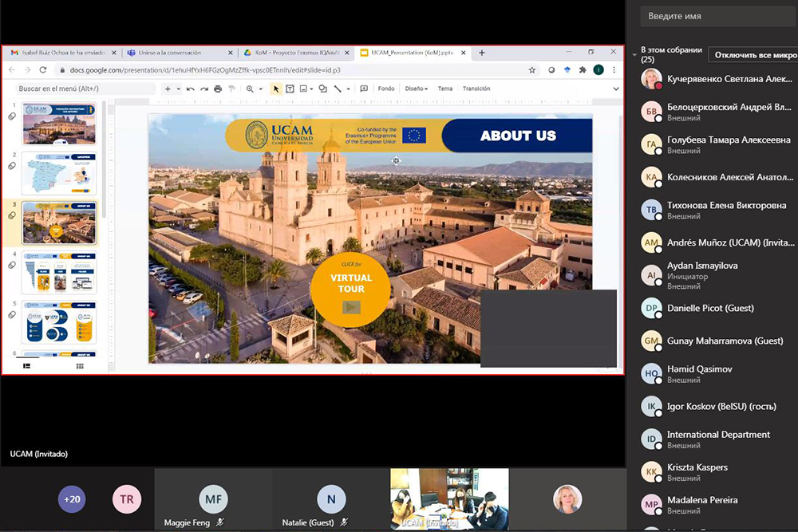Switch to grid view of slides

tap(80, 366)
